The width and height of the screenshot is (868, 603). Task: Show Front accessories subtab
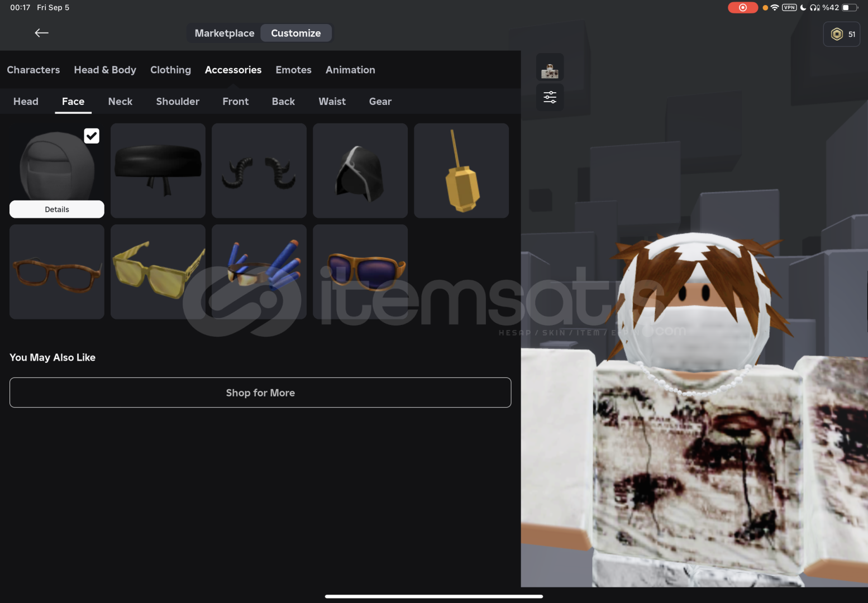click(235, 101)
